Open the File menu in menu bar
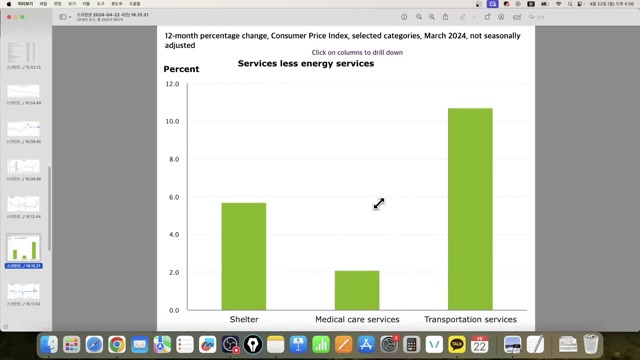Image resolution: width=640 pixels, height=360 pixels. tap(43, 4)
